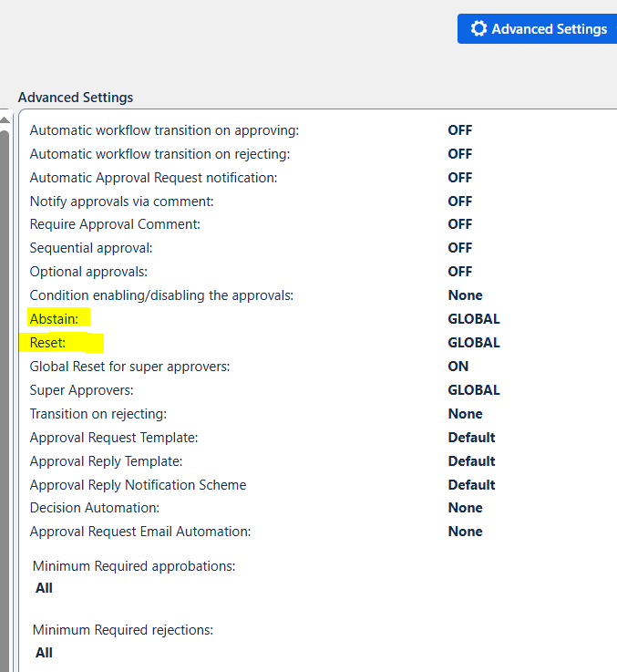Click All under Minimum Required approbations
Viewport: 617px width, 672px height.
click(44, 588)
